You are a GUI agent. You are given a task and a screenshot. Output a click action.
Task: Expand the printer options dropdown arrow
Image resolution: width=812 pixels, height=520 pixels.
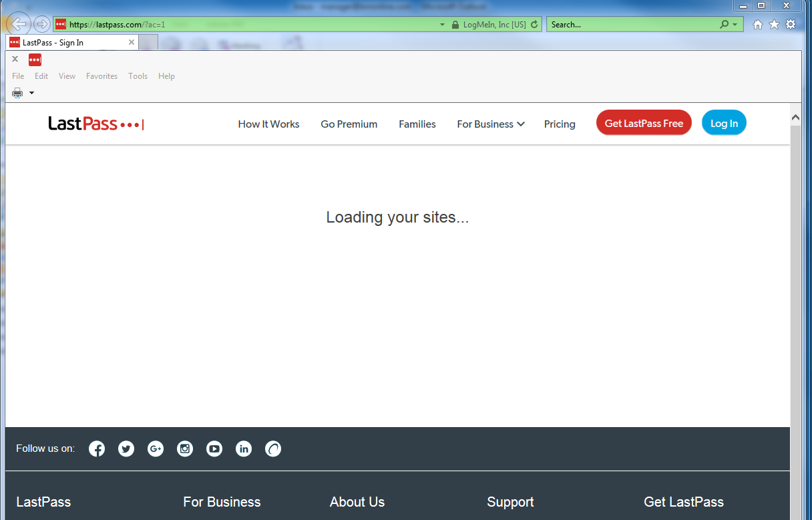pyautogui.click(x=31, y=93)
